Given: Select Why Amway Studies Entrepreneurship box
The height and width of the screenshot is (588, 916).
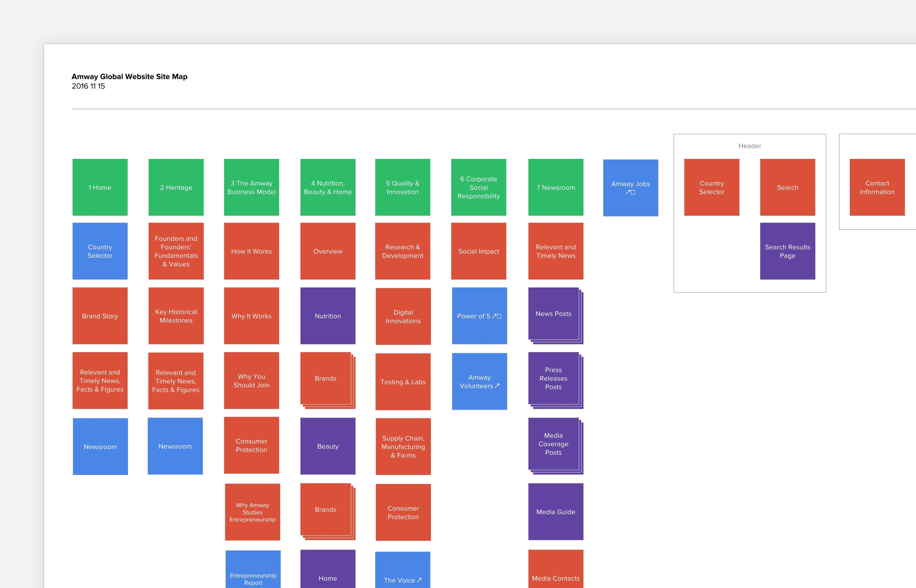Looking at the screenshot, I should pyautogui.click(x=252, y=512).
